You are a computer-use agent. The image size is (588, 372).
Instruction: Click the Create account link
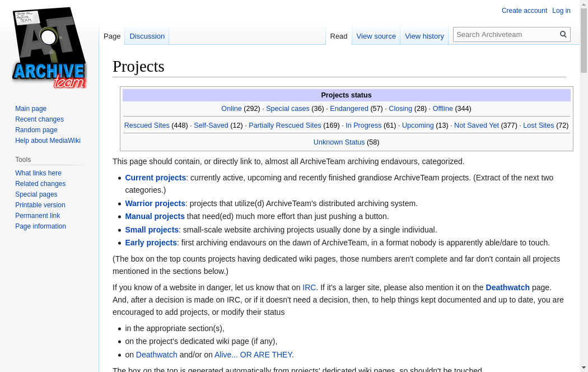524,11
